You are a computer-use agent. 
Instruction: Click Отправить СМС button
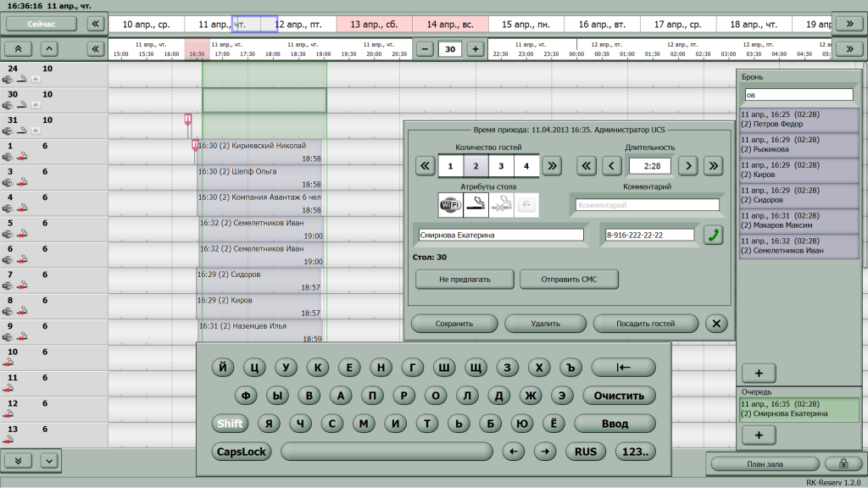(x=569, y=280)
